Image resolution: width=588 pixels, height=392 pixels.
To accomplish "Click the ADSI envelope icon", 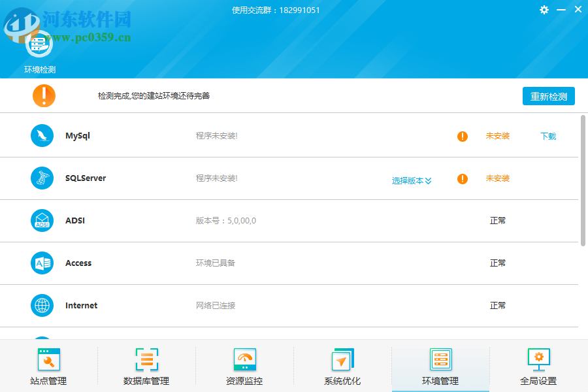I will [x=42, y=221].
